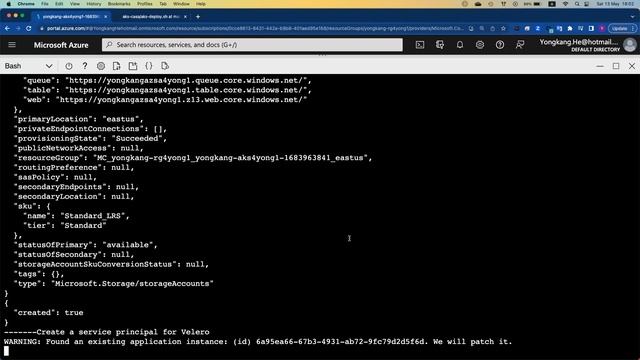Image resolution: width=640 pixels, height=360 pixels.
Task: Click the menu bar date and time
Action: 615,4
